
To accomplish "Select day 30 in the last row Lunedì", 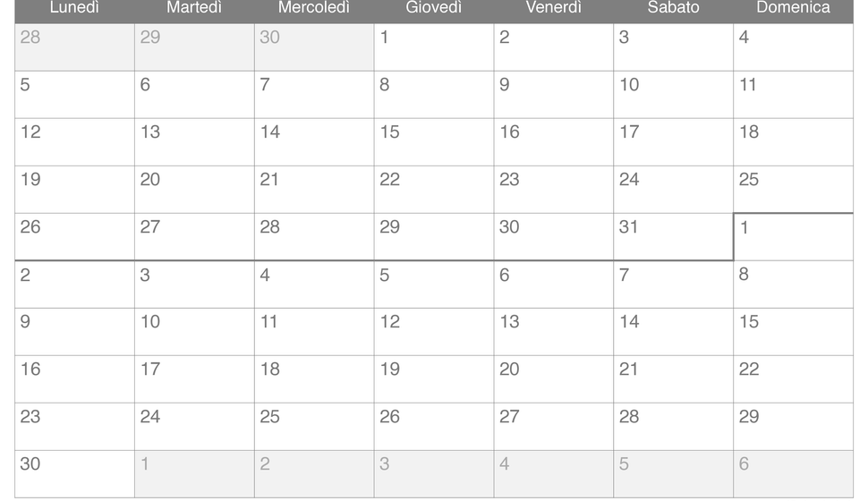I will (75, 474).
